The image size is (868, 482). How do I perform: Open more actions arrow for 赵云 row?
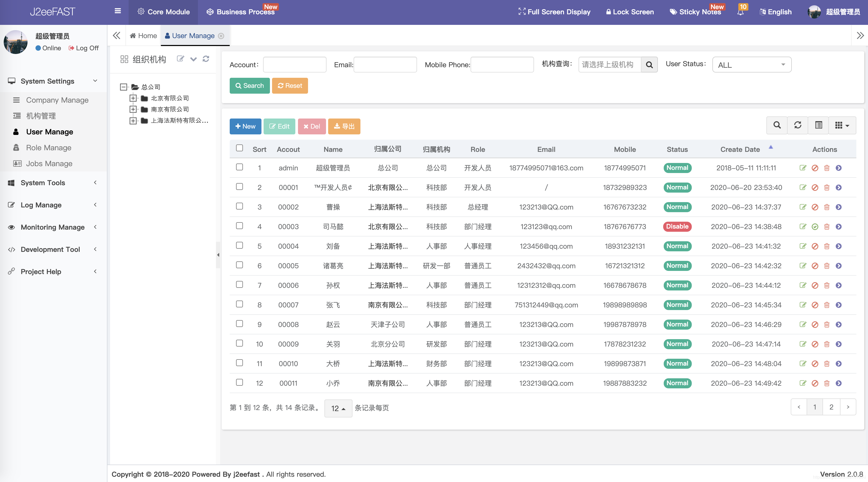[x=839, y=324]
